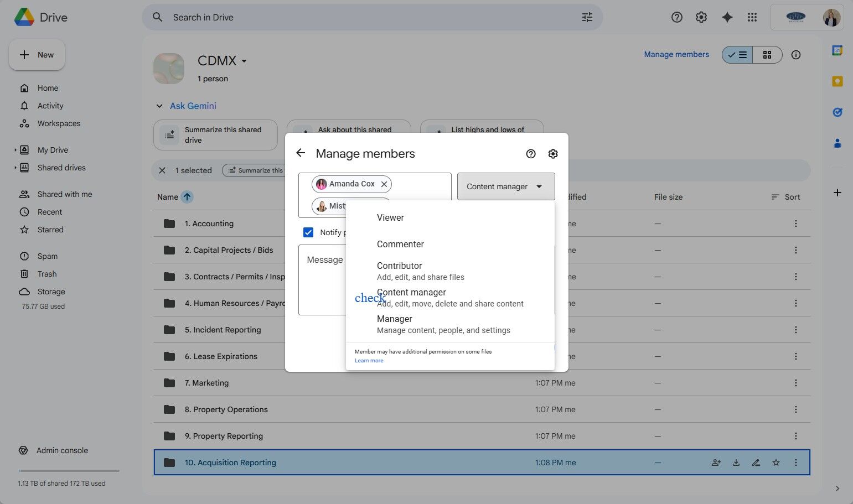Star the 10. Acquisition Reporting folder
853x504 pixels.
pyautogui.click(x=776, y=463)
